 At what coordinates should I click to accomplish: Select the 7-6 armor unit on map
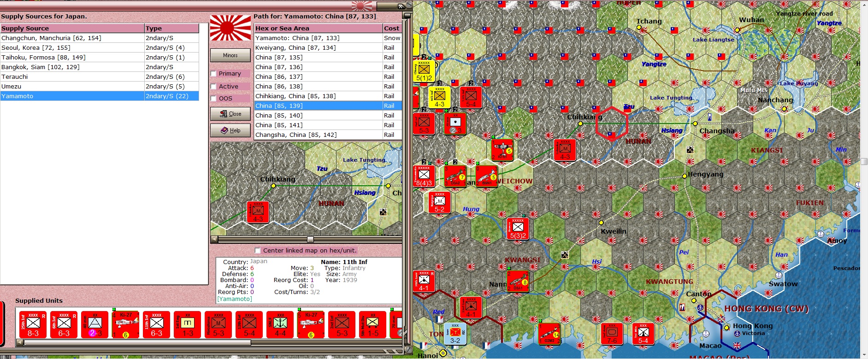coord(612,334)
